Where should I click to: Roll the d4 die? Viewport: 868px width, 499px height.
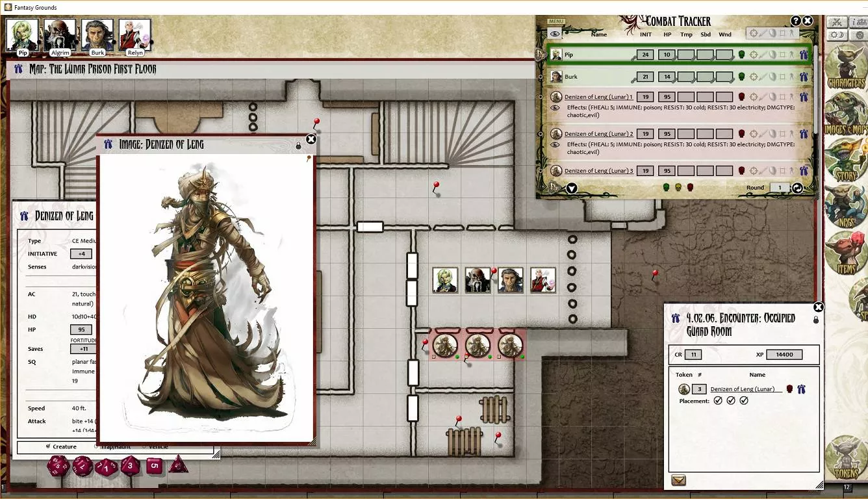(x=178, y=464)
